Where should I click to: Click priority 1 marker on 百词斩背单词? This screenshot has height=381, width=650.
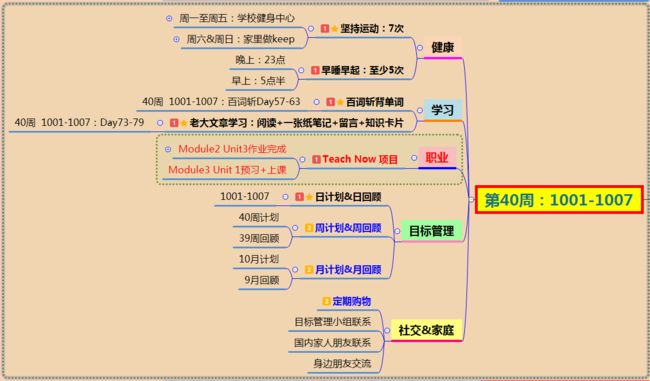tap(330, 102)
